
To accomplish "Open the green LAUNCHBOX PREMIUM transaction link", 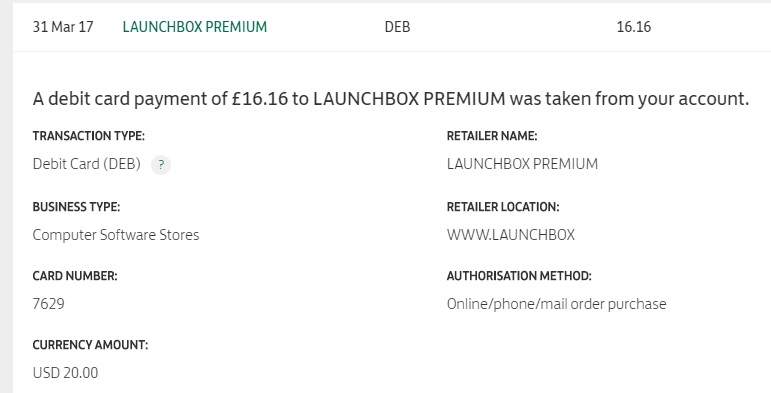I will (x=195, y=27).
